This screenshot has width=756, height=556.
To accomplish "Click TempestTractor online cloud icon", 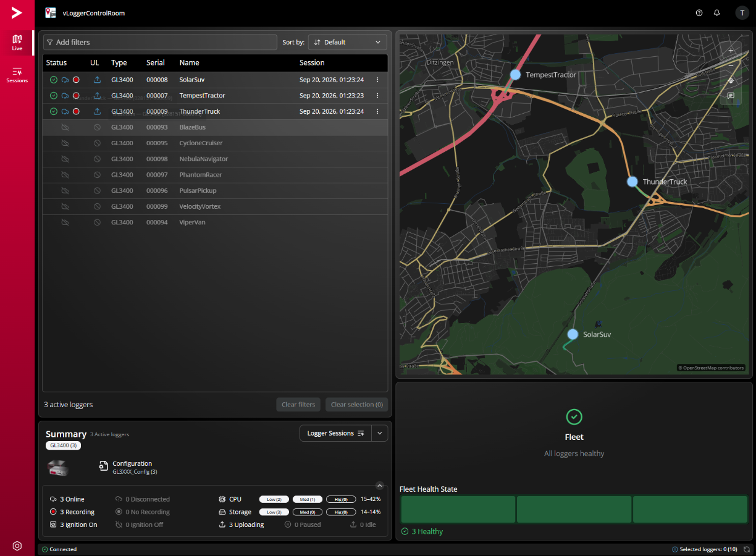I will pos(65,96).
